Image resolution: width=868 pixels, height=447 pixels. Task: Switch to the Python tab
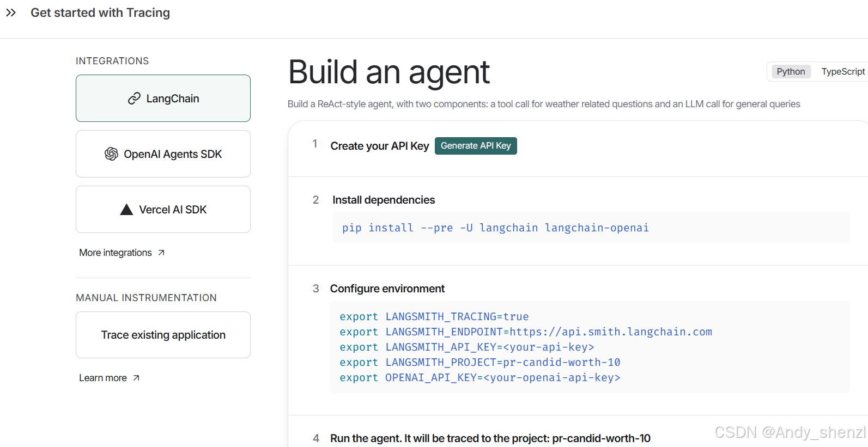pos(791,71)
